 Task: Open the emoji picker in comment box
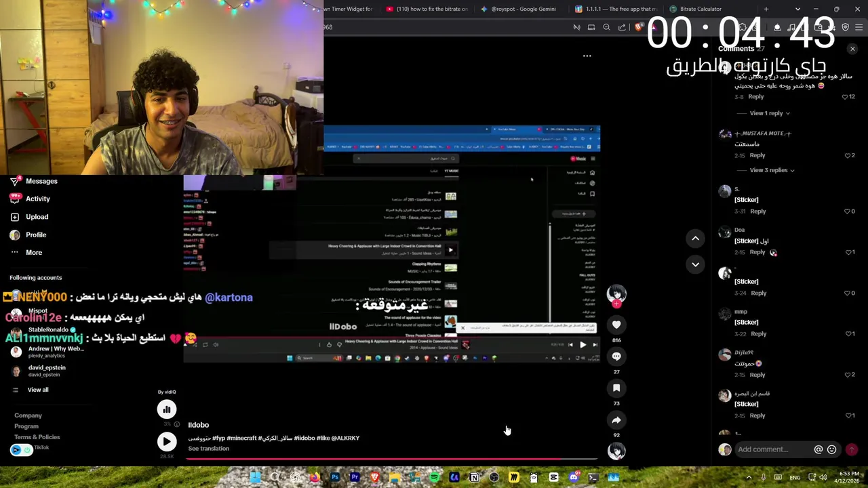(x=831, y=449)
